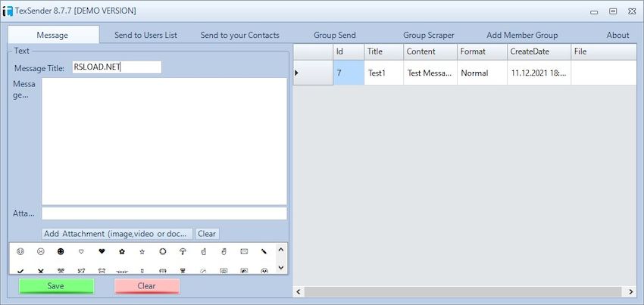Focus the Message Title field
The height and width of the screenshot is (305, 644).
pos(117,67)
